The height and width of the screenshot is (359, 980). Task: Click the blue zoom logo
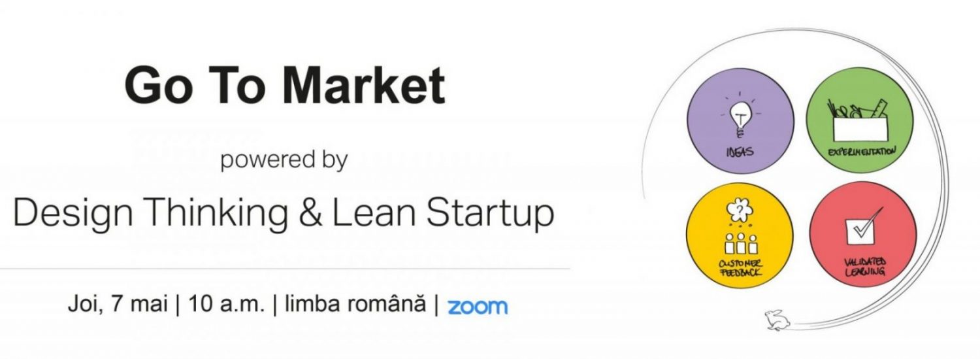[x=478, y=307]
